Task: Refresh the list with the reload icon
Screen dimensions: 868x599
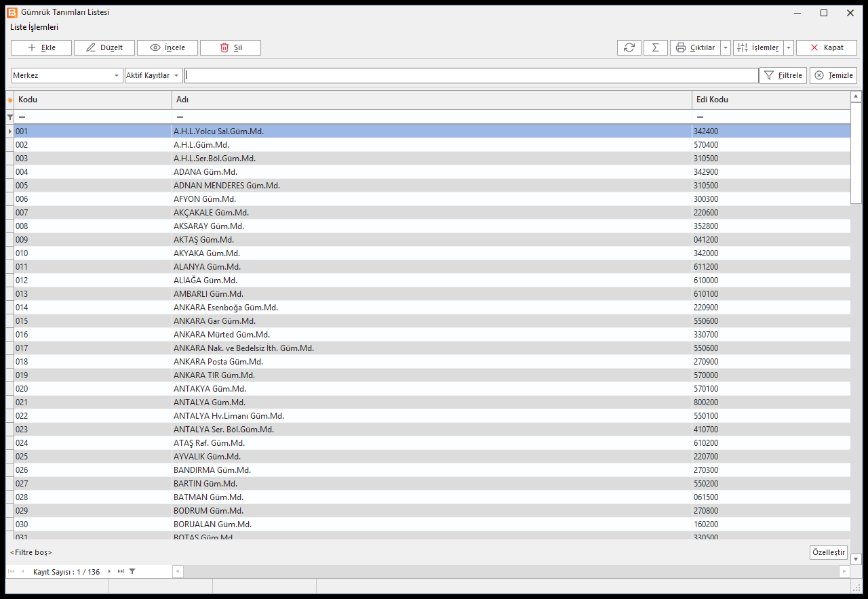Action: (629, 47)
